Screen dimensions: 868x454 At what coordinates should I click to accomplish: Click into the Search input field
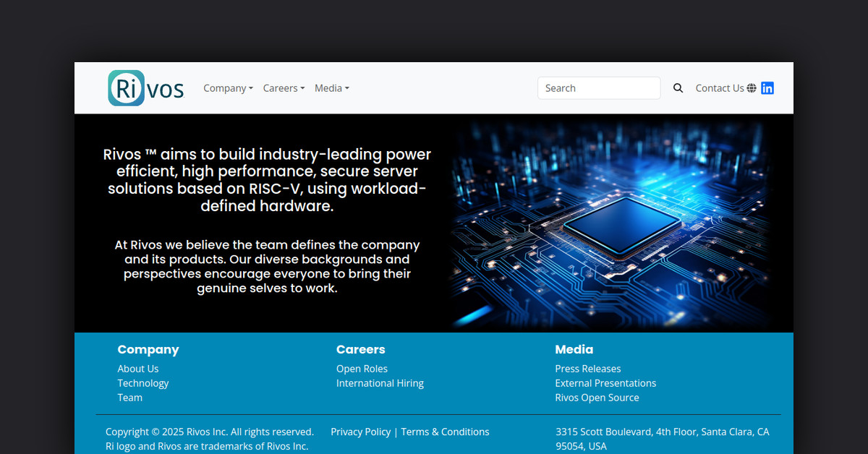click(x=598, y=88)
